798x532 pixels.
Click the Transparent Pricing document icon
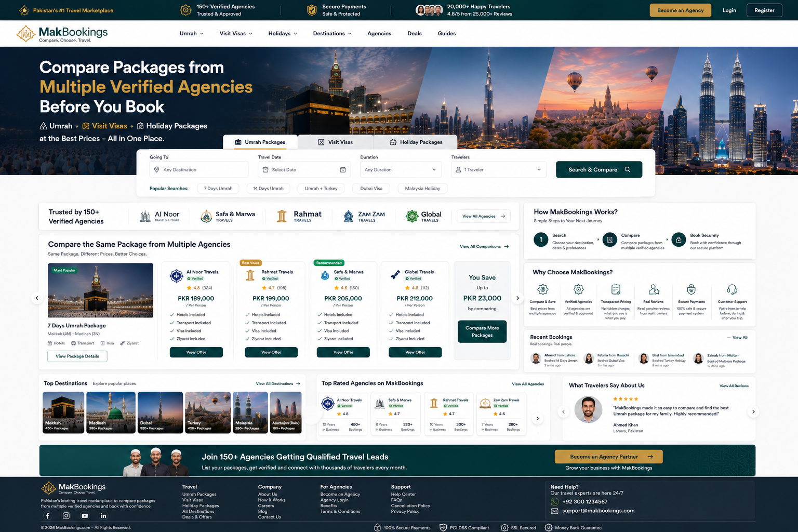click(x=616, y=289)
